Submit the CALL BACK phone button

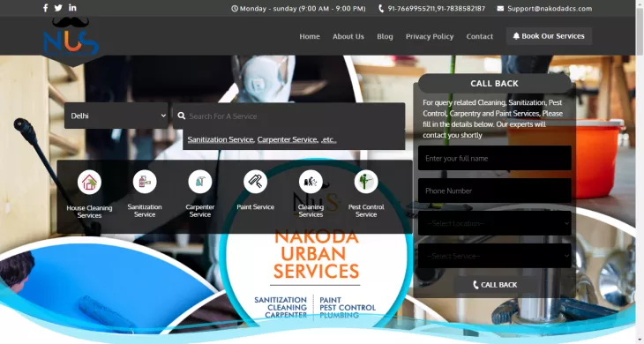495,285
